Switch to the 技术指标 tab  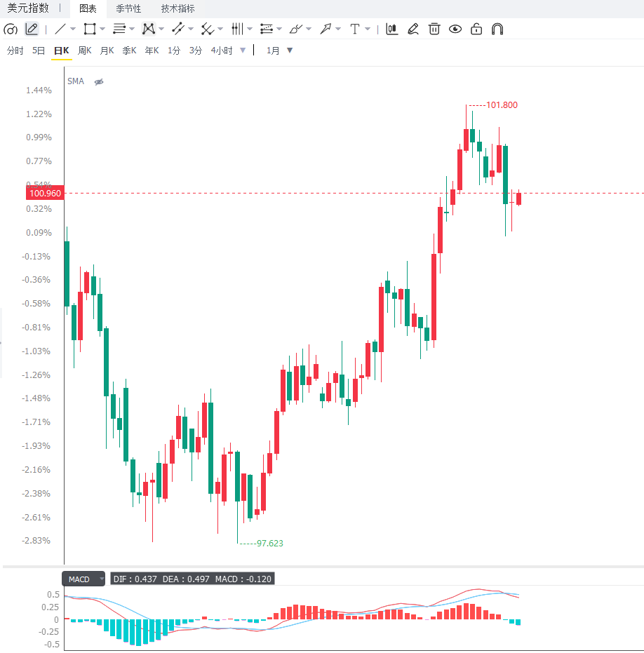tap(178, 8)
